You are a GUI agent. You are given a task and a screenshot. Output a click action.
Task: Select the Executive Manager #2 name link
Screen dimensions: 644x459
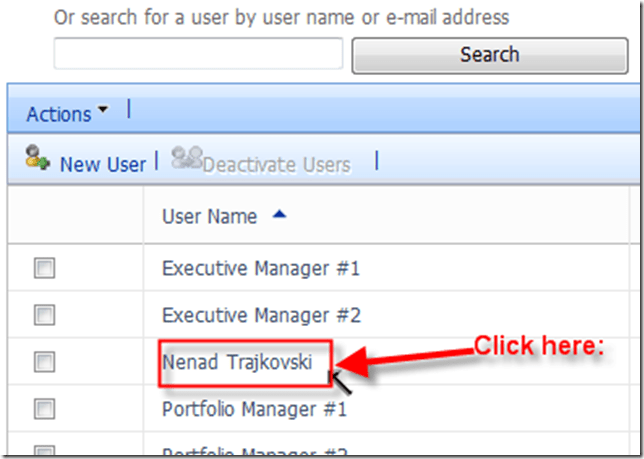coord(260,315)
